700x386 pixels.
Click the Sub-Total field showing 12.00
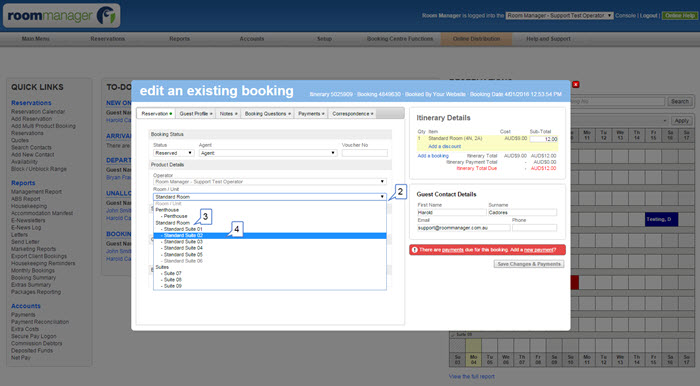(543, 139)
